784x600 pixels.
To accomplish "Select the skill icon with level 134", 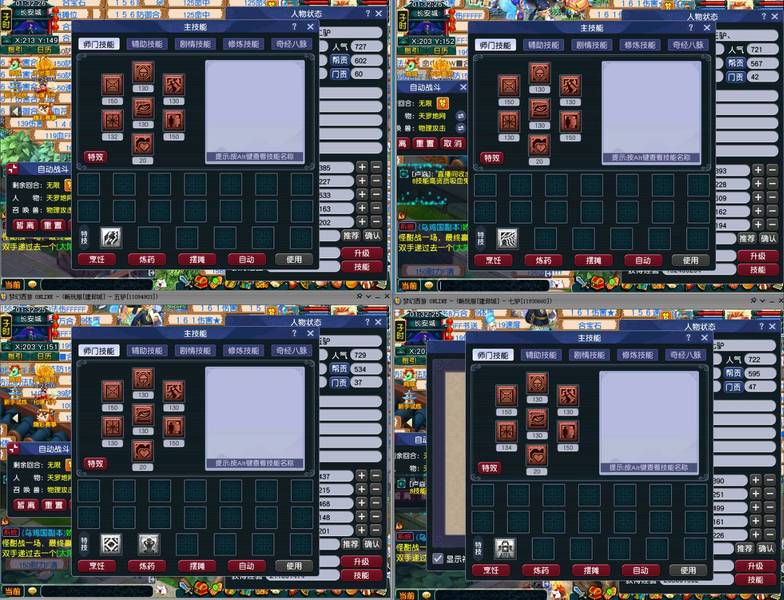I will coord(506,431).
